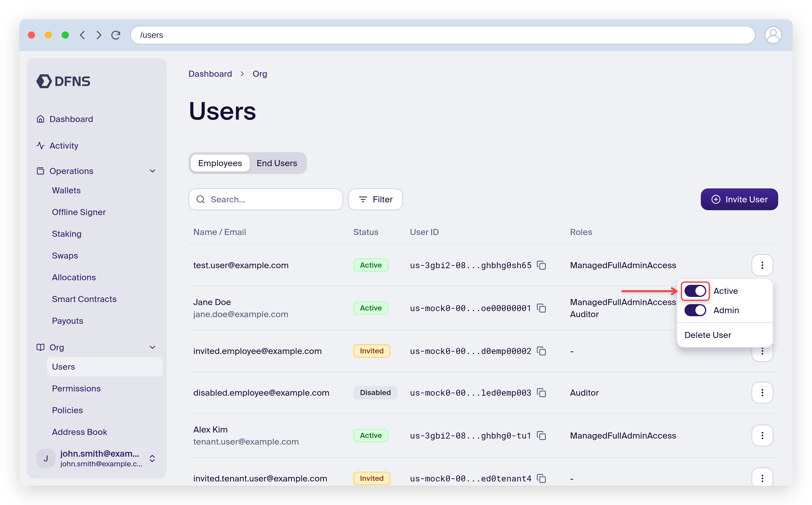Image resolution: width=812 pixels, height=505 pixels.
Task: Open the Filter options
Action: 375,199
